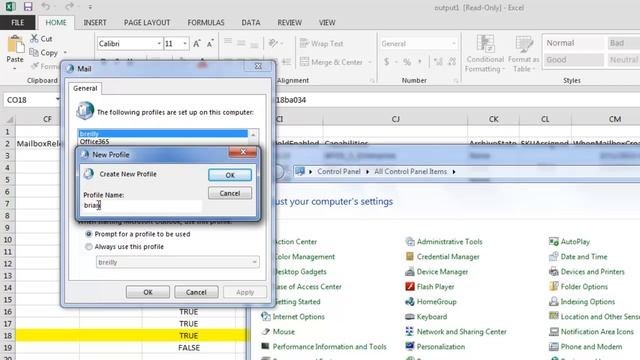Switch to the VIEW tab

click(x=327, y=22)
